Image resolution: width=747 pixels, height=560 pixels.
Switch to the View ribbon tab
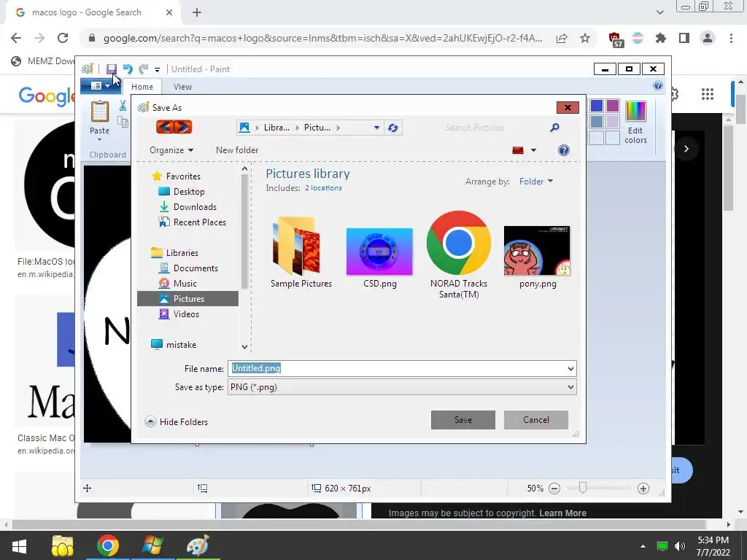click(x=182, y=87)
